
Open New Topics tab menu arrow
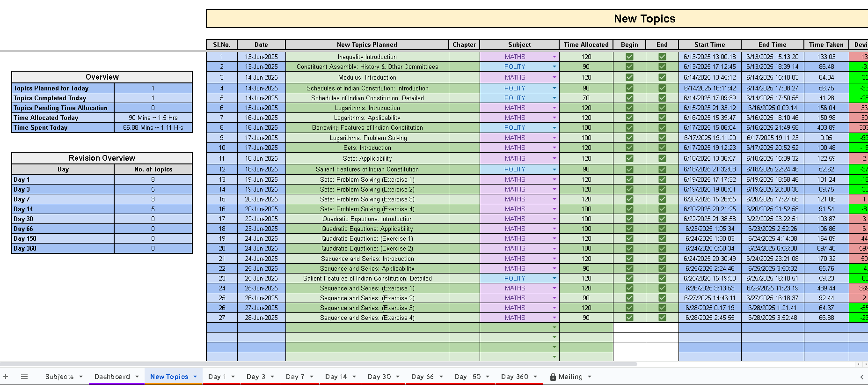195,377
